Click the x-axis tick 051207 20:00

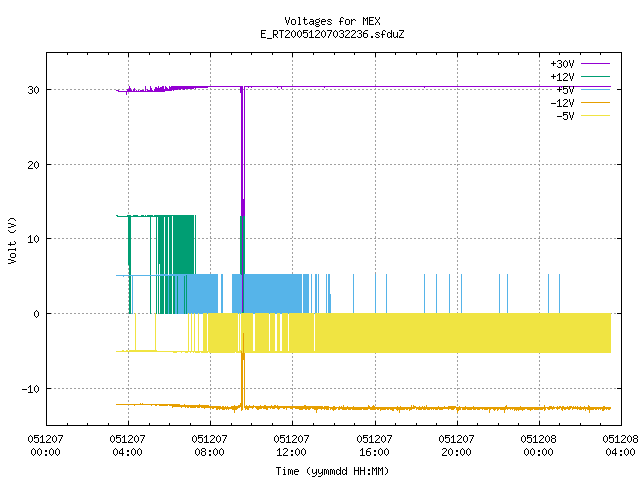pos(456,445)
